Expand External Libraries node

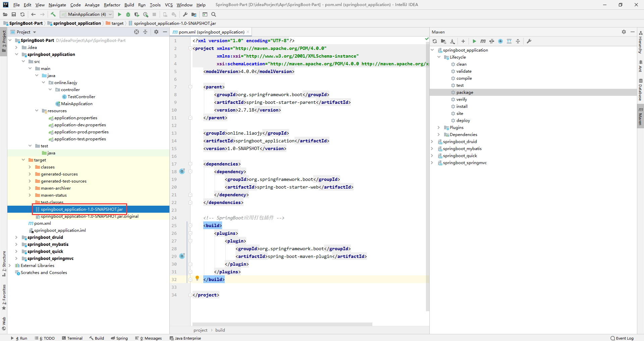tap(10, 265)
